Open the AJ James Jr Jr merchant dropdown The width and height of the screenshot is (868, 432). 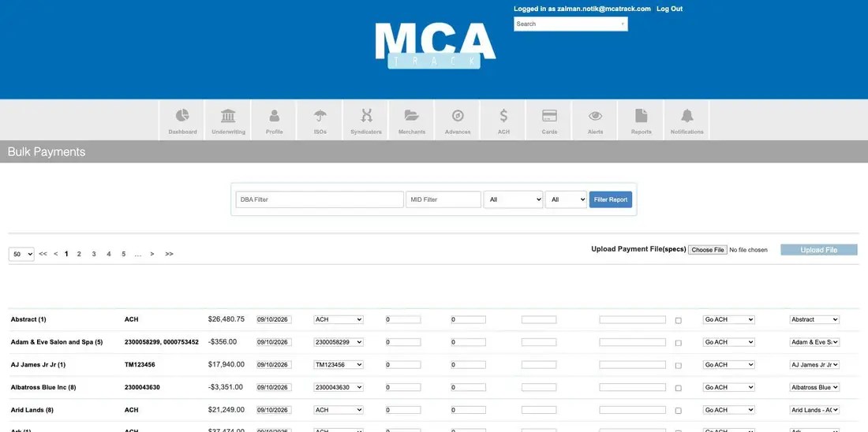tap(814, 365)
